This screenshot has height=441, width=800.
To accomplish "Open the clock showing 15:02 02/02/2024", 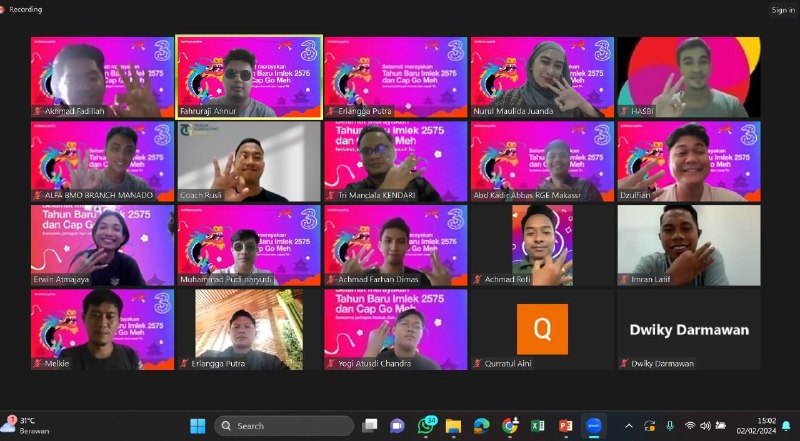I will 756,426.
